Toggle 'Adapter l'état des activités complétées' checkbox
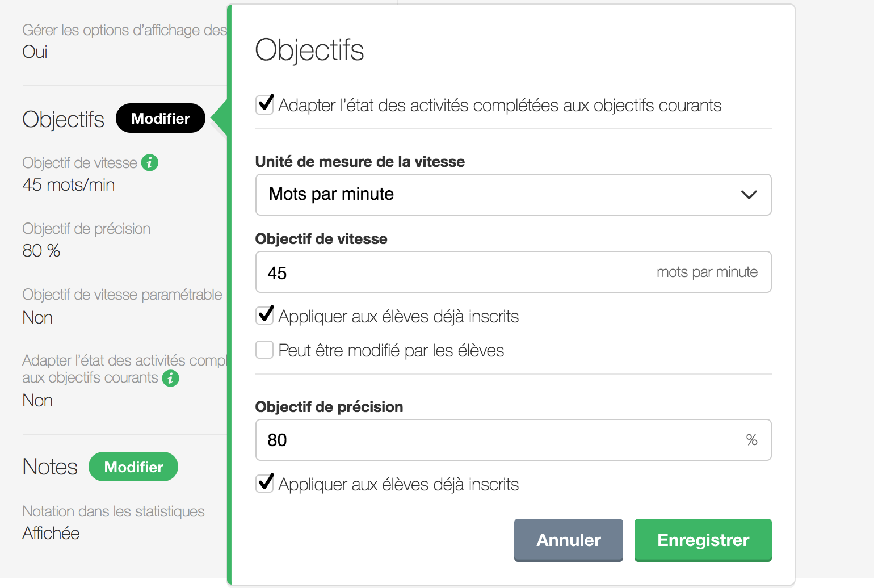Screen dimensions: 874x588 coord(265,105)
